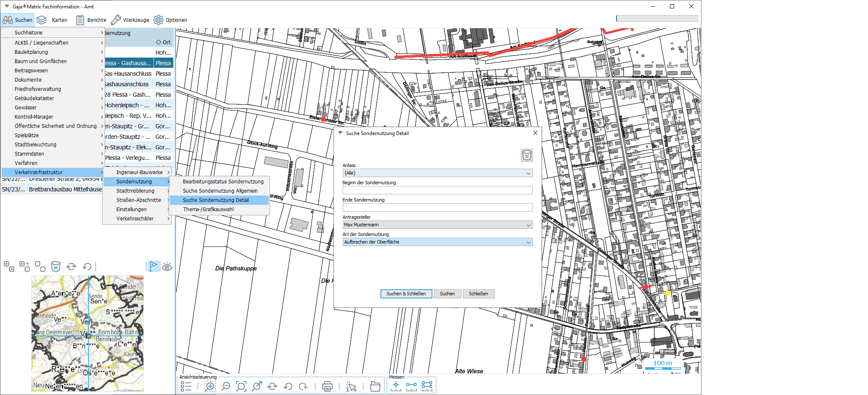Click the trash icon in the search dialog
This screenshot has height=395, width=868.
click(527, 155)
